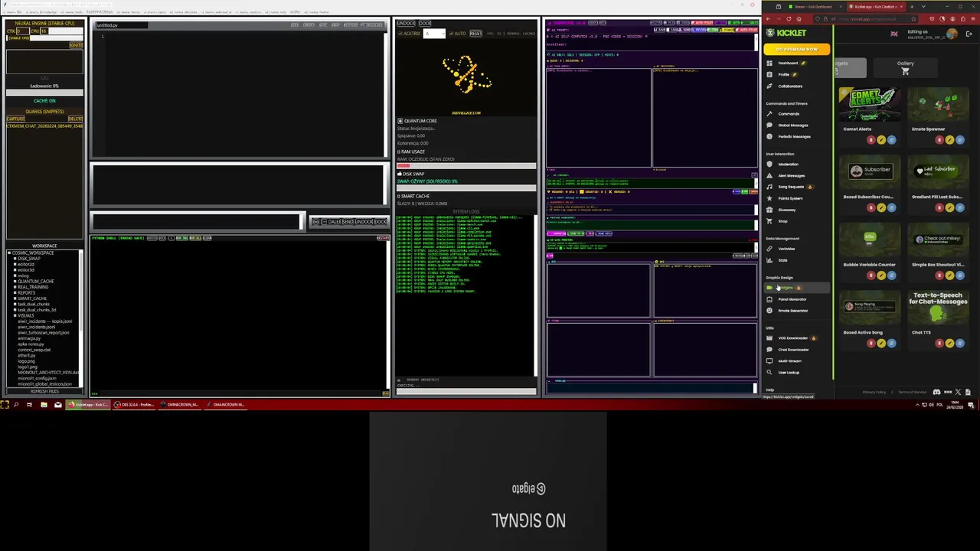
Task: Change language via UK flag icon
Action: pos(894,34)
